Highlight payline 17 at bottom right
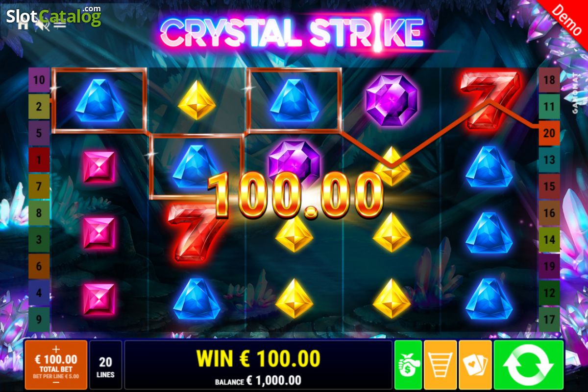This screenshot has height=392, width=588. (549, 319)
